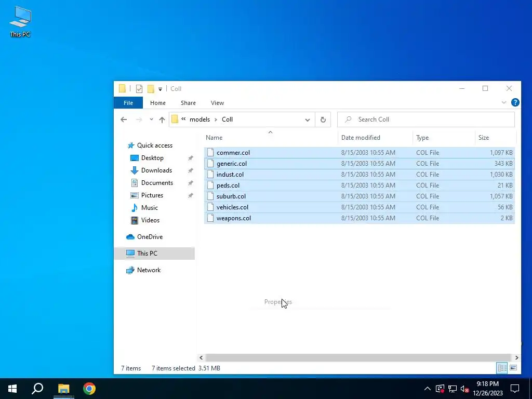Select the suburb.col file
Viewport: 532px width, 399px height.
click(x=360, y=196)
